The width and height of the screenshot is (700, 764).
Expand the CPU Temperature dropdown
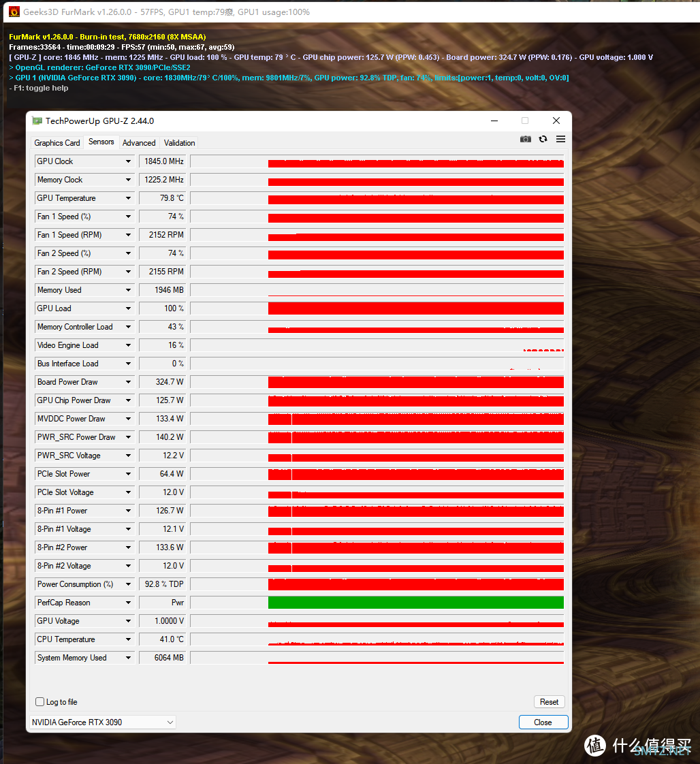[x=128, y=639]
